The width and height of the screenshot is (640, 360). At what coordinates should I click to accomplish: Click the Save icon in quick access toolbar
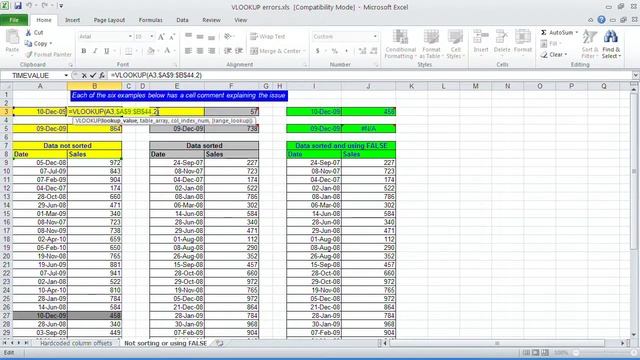click(18, 6)
